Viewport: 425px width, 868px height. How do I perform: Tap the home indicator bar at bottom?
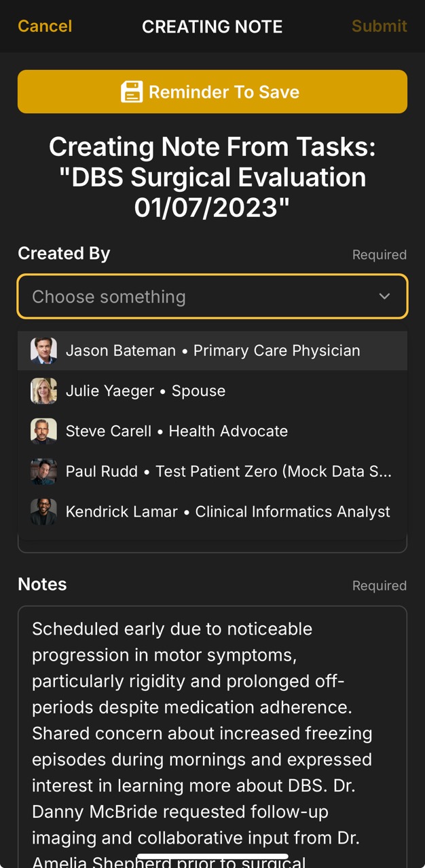click(x=212, y=856)
